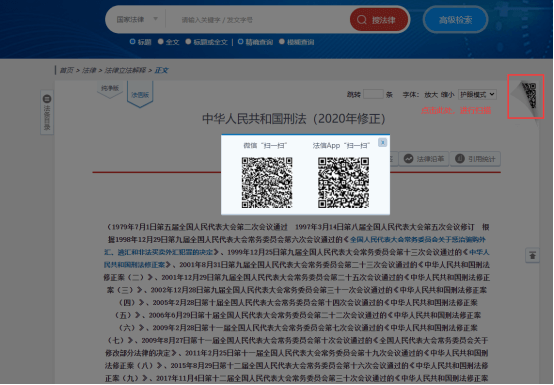This screenshot has width=554, height=385.
Task: Switch to the 纯净版 tab
Action: coord(110,88)
